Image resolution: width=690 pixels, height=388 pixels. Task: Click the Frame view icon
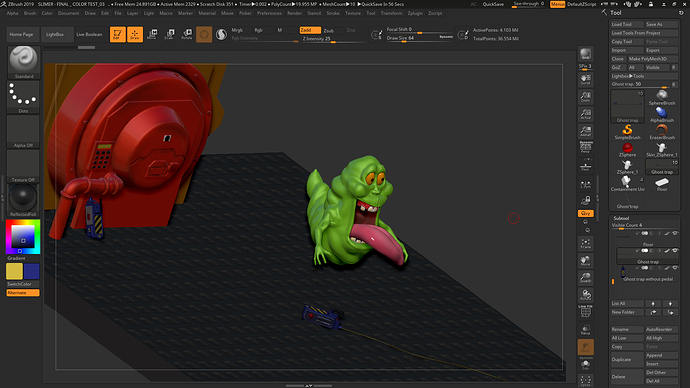(x=585, y=243)
